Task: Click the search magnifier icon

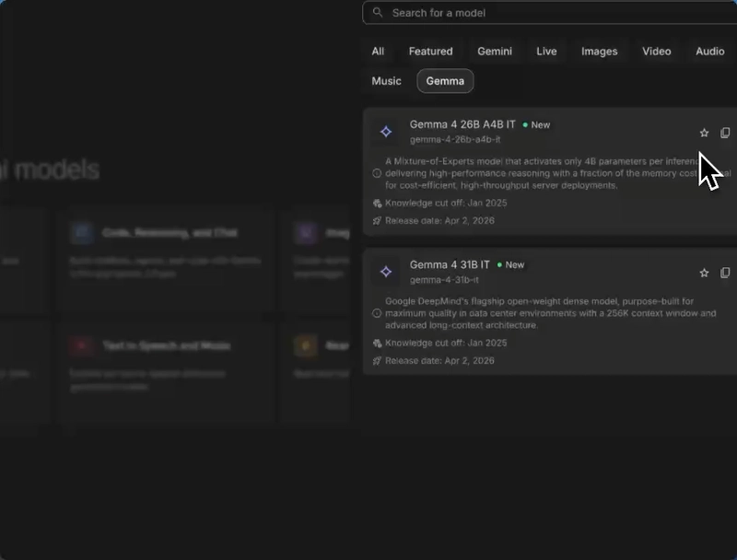Action: coord(378,13)
